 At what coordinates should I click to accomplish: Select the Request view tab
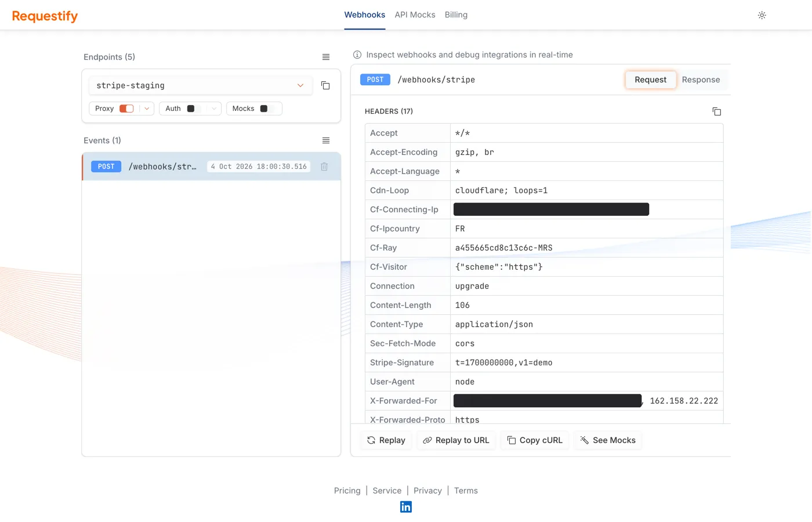tap(650, 79)
